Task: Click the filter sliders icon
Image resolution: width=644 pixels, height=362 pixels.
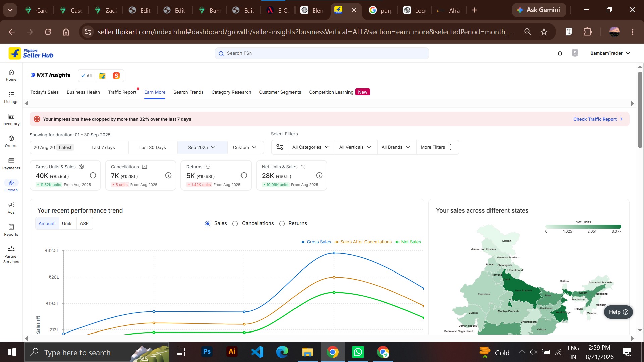Action: (x=279, y=147)
